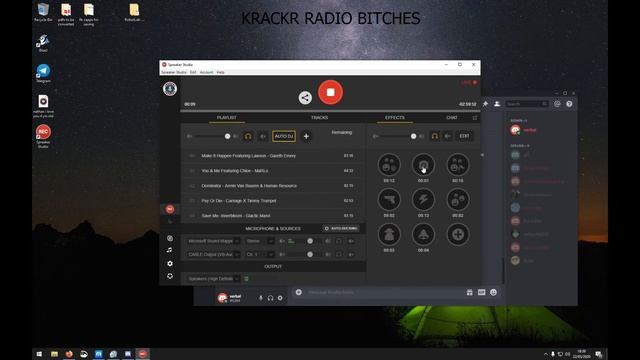Open the Discord GIF picker
The width and height of the screenshot is (640, 360).
click(x=482, y=292)
